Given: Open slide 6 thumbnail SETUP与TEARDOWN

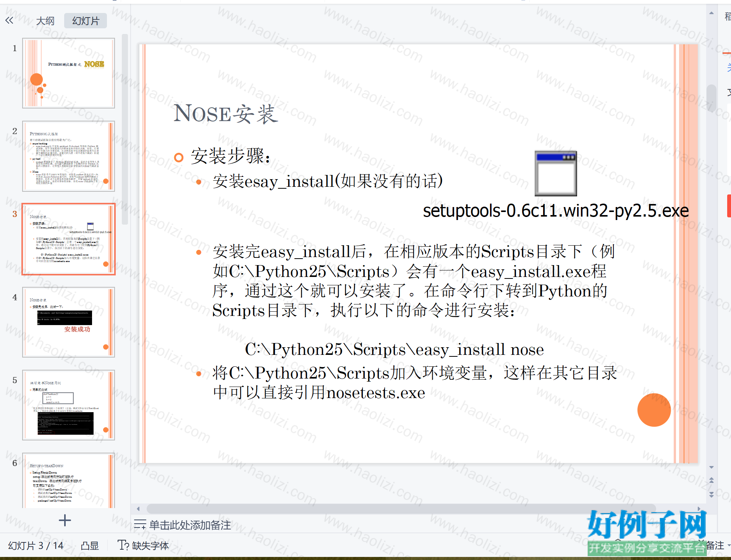Looking at the screenshot, I should 68,481.
